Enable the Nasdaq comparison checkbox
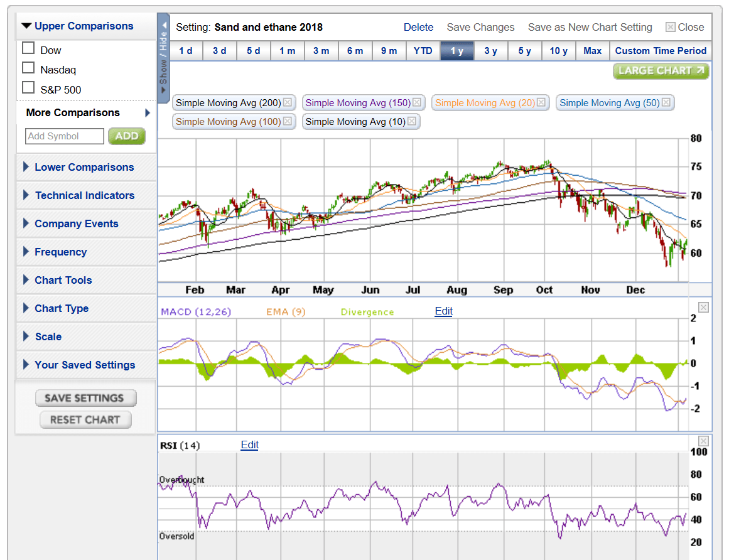Viewport: 729px width, 560px height. coord(28,69)
